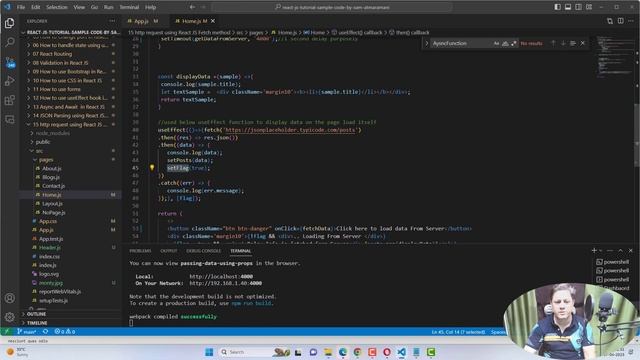Go back using title bar arrow

coord(192,7)
